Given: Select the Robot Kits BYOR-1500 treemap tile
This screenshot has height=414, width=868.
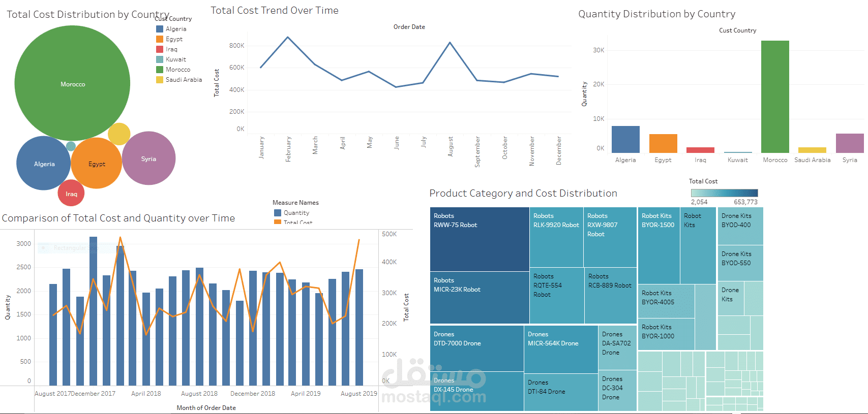Looking at the screenshot, I should coord(659,245).
